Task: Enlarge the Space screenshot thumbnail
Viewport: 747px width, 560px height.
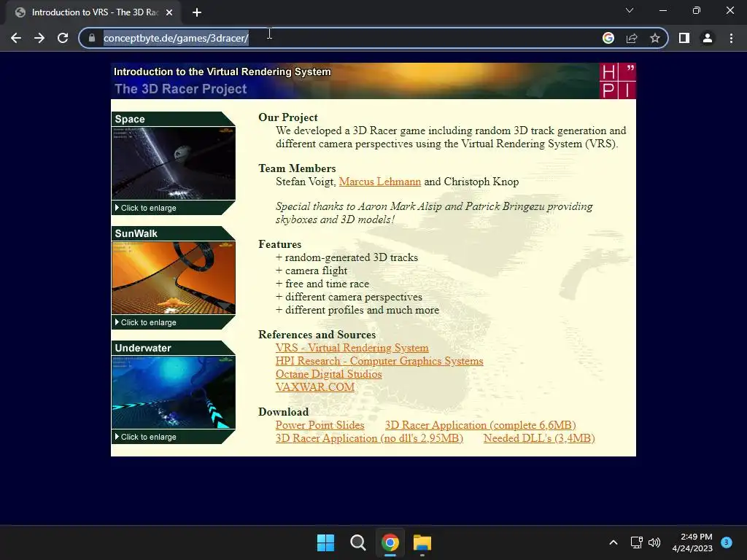Action: coord(174,163)
